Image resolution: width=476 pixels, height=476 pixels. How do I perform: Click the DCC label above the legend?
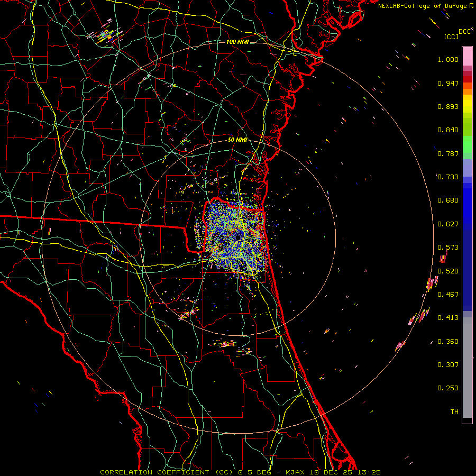click(465, 32)
